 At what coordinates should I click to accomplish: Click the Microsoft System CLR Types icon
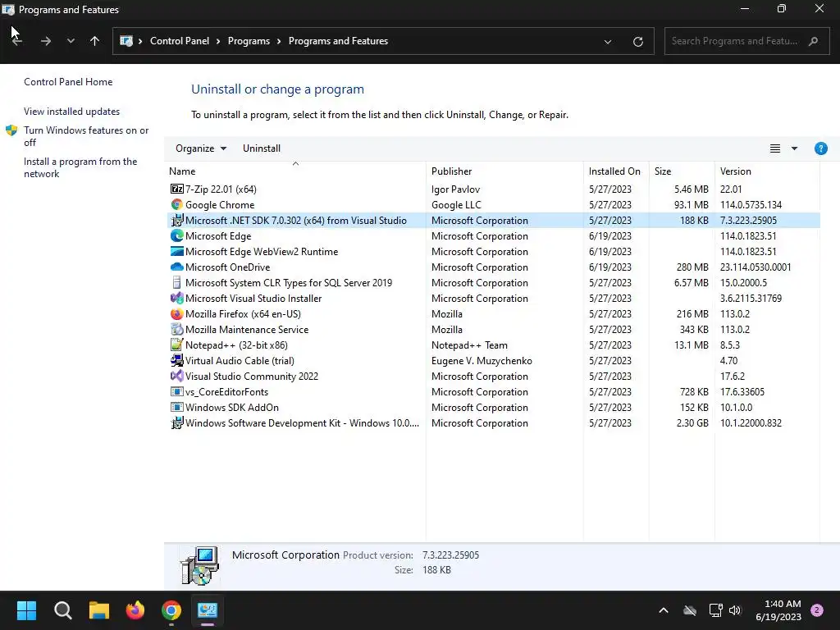pyautogui.click(x=177, y=282)
